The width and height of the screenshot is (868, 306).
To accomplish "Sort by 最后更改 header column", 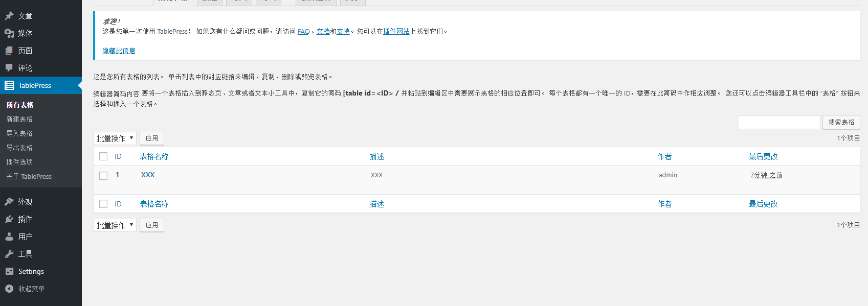I will click(x=763, y=156).
